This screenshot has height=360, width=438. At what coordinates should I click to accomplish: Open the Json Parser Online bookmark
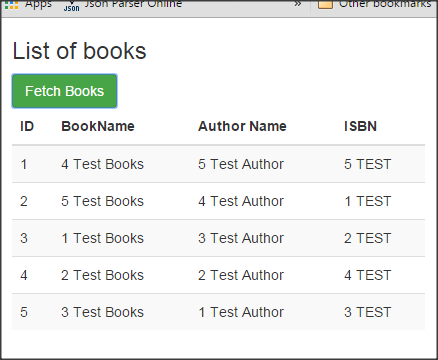[133, 4]
